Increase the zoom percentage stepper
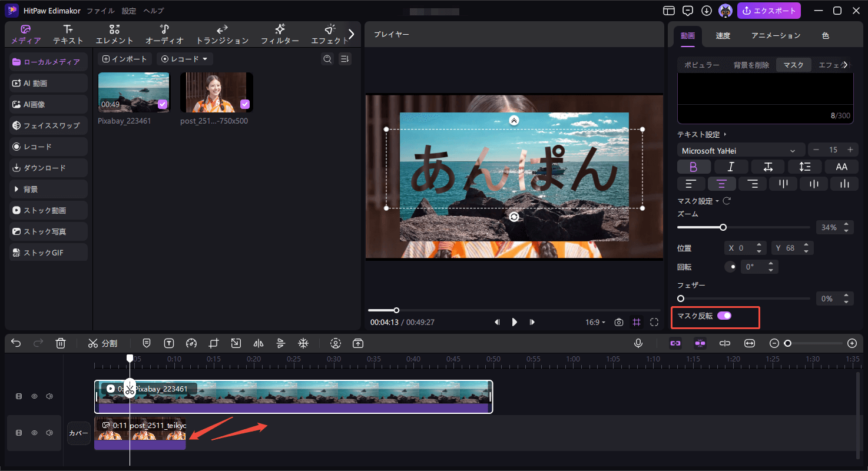This screenshot has height=471, width=868. pos(847,224)
